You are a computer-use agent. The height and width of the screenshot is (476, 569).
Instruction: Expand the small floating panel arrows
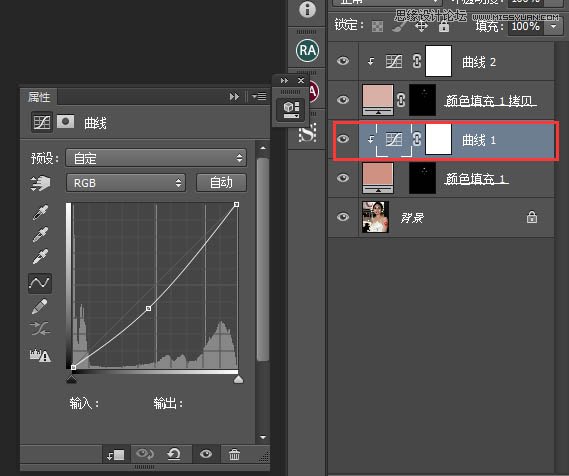[x=284, y=81]
